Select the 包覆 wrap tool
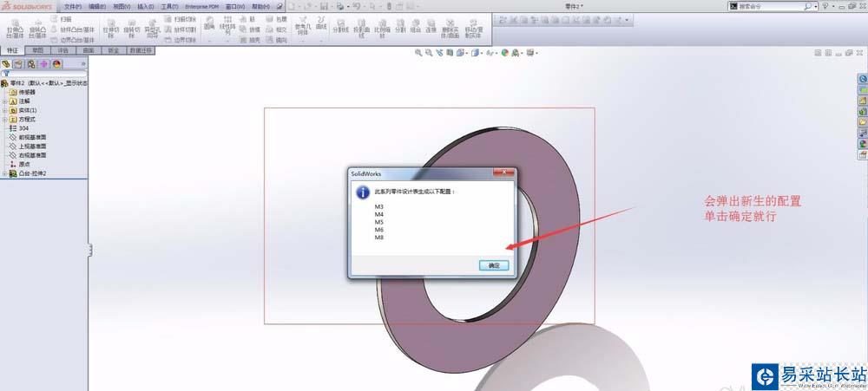 (x=277, y=19)
